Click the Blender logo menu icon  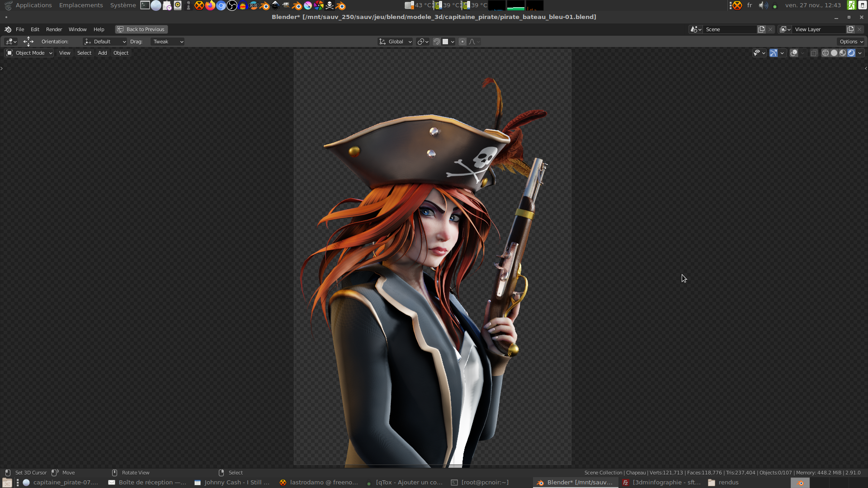point(8,29)
